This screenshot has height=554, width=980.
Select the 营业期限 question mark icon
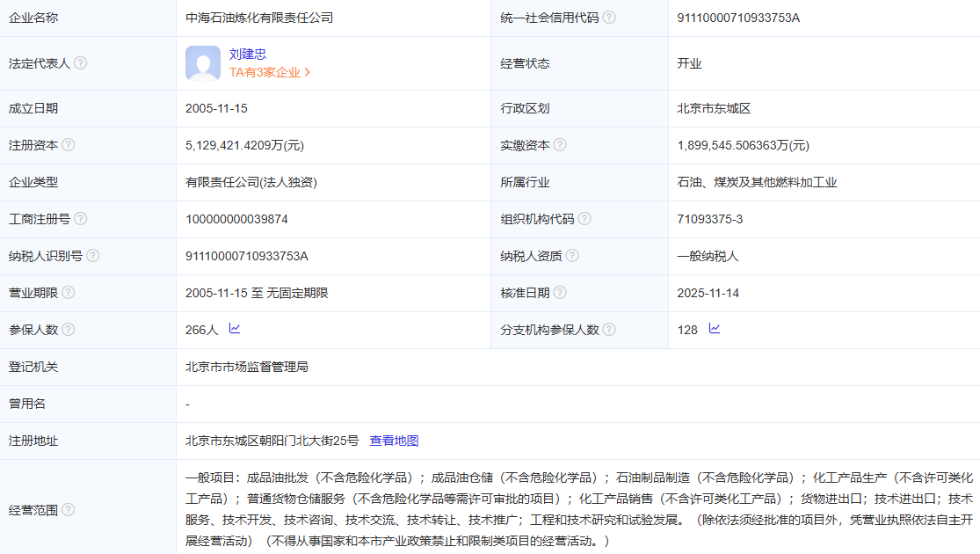point(66,293)
